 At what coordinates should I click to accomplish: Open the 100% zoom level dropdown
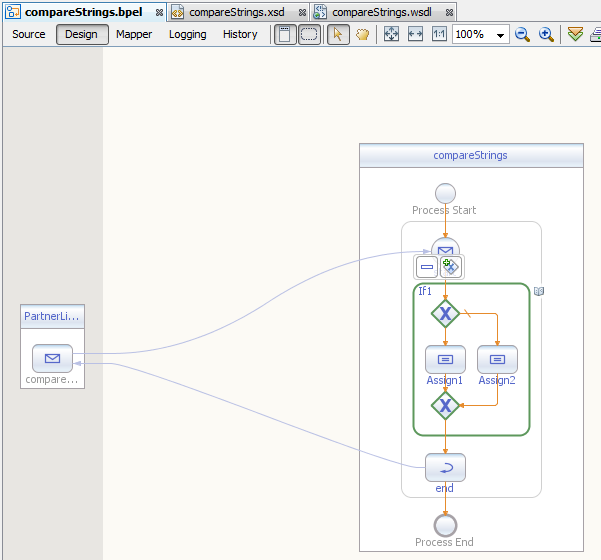501,35
